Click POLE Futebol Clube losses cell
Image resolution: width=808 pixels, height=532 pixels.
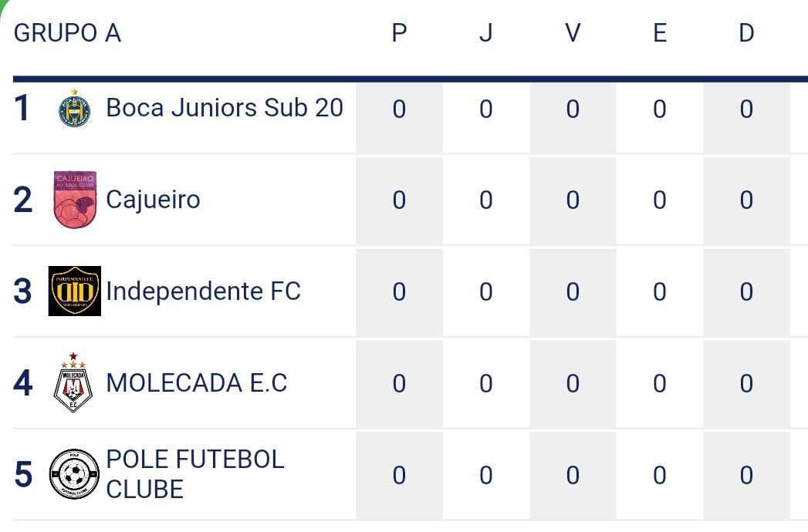pos(747,475)
